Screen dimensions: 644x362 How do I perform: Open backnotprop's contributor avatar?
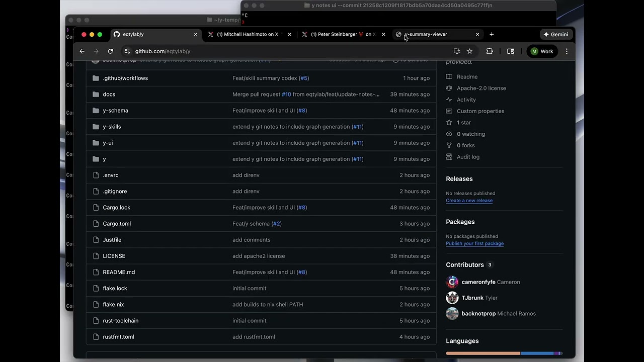(452, 314)
